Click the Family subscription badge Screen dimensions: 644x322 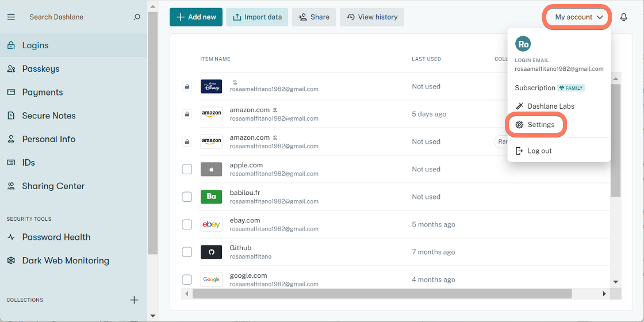571,88
